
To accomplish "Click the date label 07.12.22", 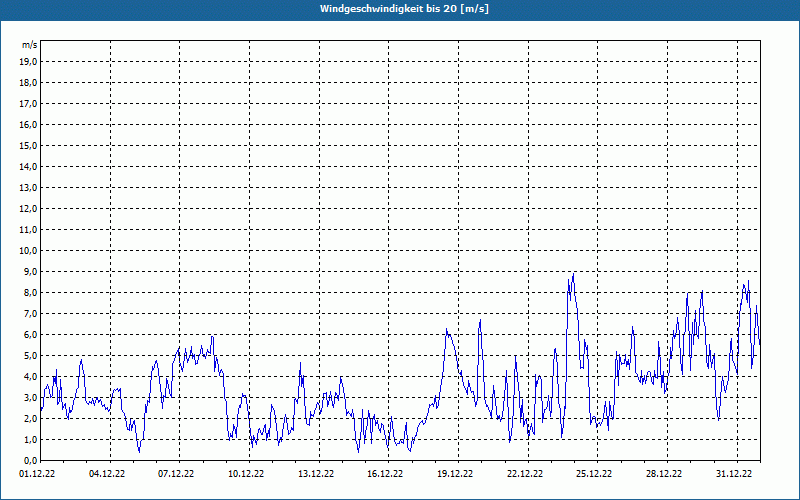I will [x=176, y=474].
